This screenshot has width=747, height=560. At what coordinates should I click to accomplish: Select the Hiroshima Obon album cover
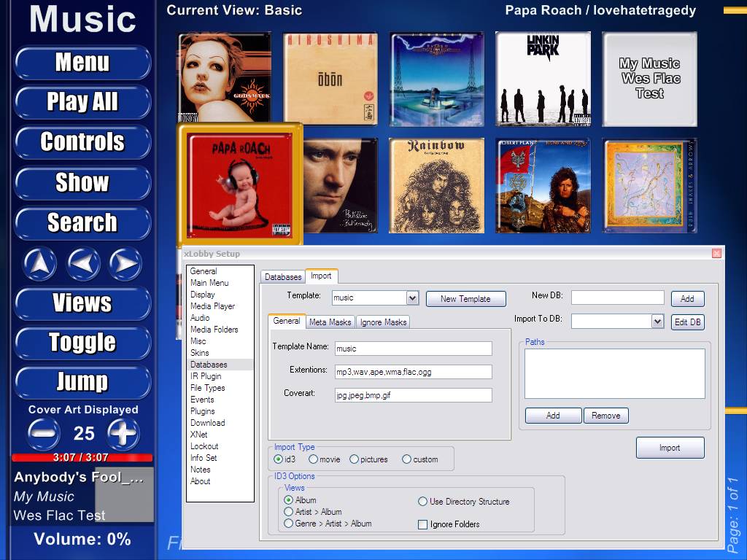pyautogui.click(x=330, y=79)
